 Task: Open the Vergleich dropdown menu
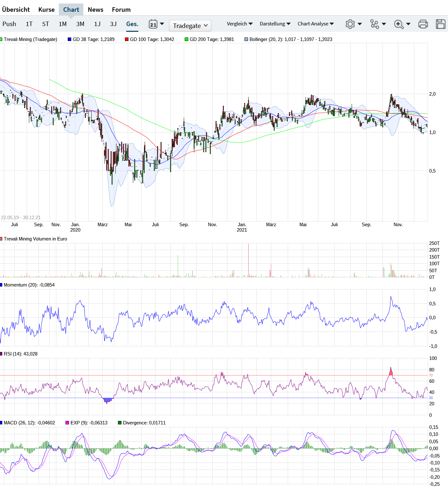(x=240, y=24)
